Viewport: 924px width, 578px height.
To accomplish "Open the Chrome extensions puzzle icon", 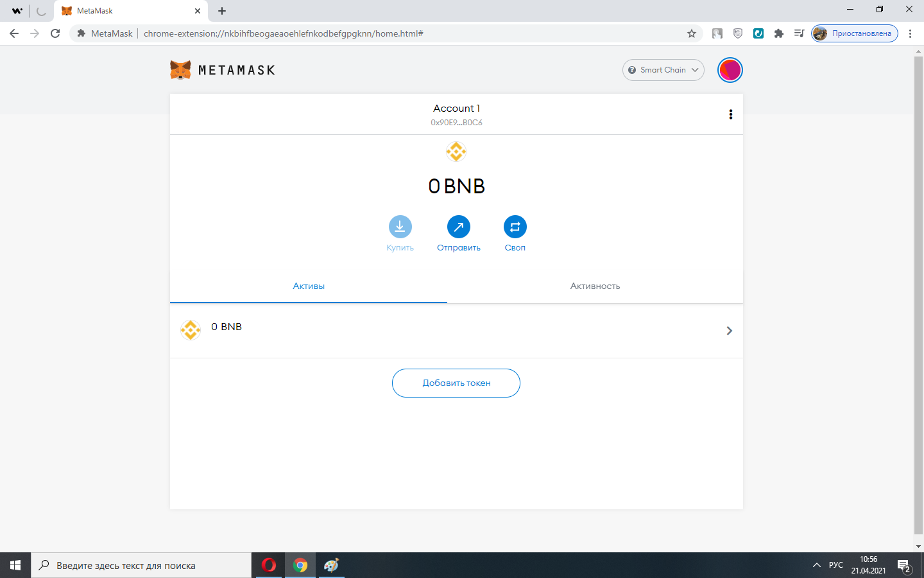I will [779, 33].
